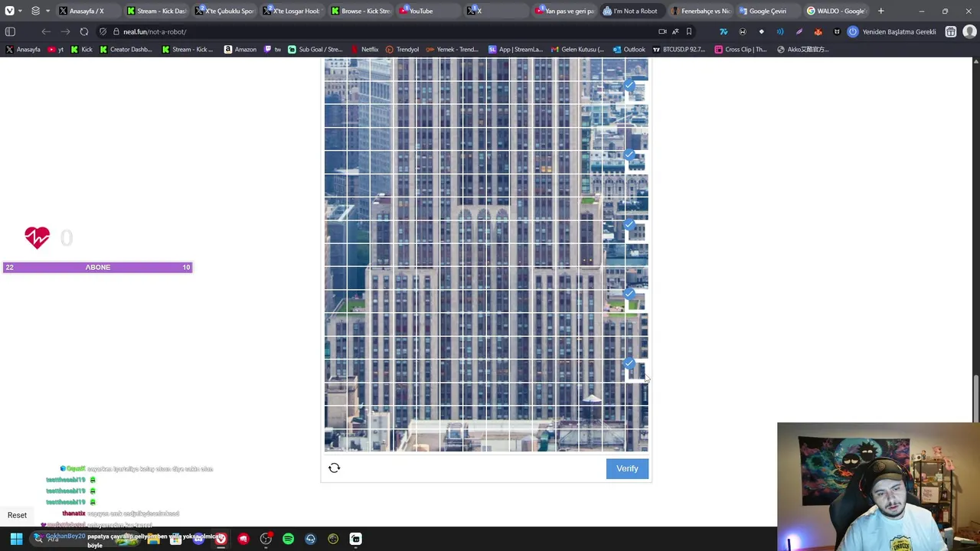The image size is (980, 551).
Task: Open the Vivaldi main menu icon
Action: 10,11
